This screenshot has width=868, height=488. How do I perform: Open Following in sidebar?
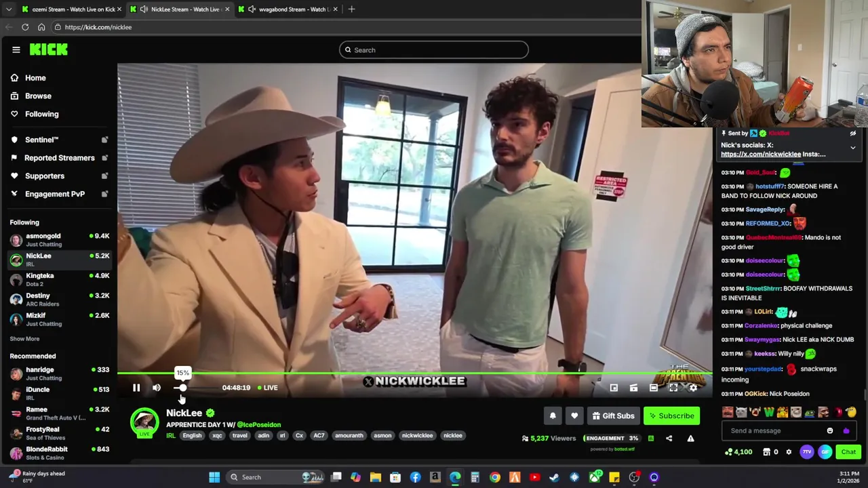tap(42, 114)
